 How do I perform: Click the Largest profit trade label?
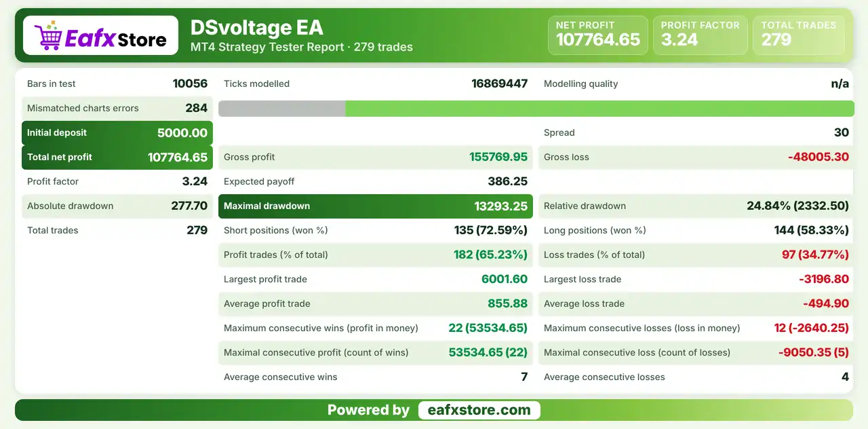265,280
